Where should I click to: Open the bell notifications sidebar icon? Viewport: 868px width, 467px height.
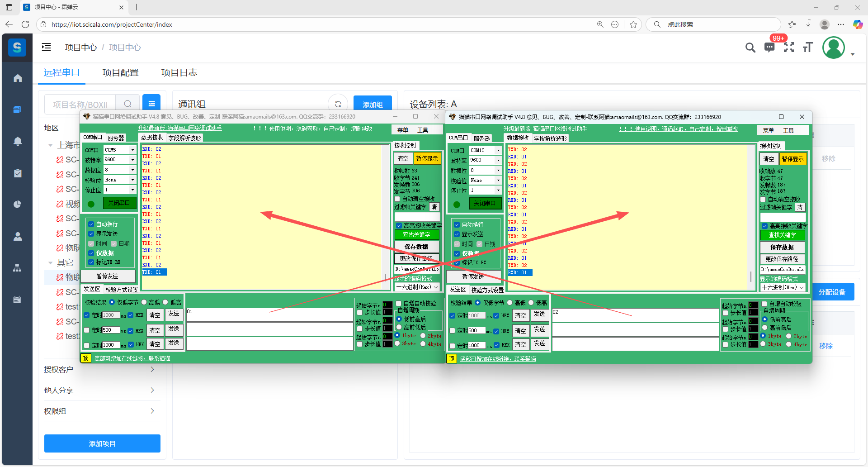(18, 141)
